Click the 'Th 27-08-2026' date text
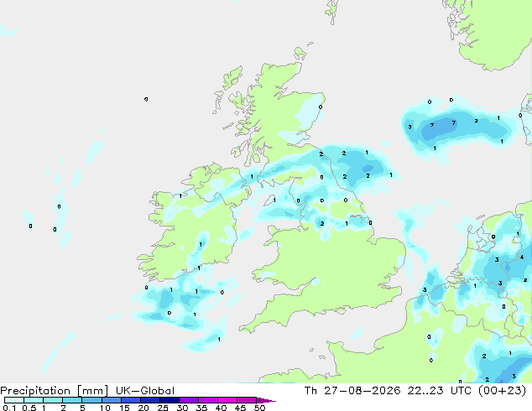532x411 pixels. 352,391
